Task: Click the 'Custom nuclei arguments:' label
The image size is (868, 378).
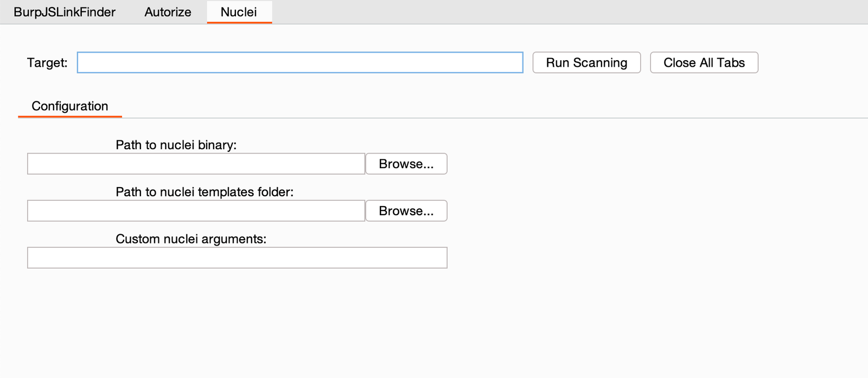Action: [191, 239]
